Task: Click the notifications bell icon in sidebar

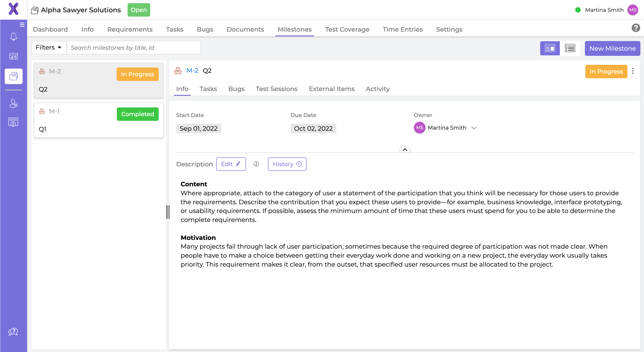Action: (13, 36)
